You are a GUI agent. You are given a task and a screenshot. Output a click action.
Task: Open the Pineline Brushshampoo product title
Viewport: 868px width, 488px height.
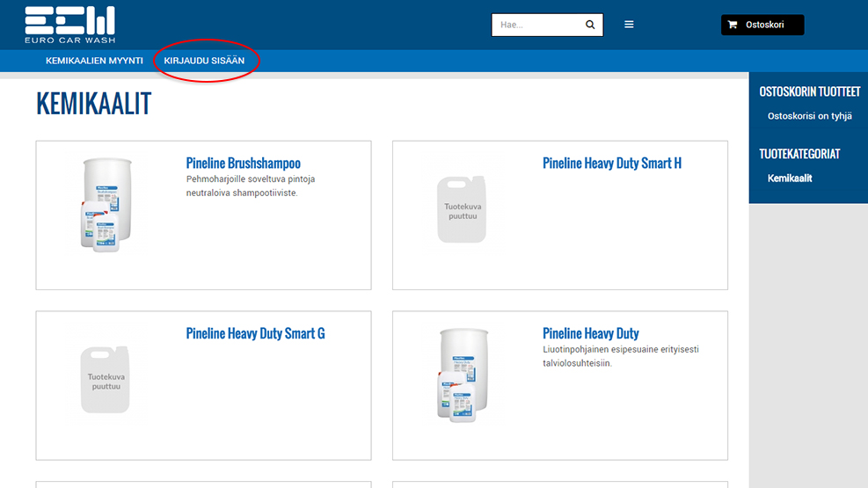click(x=243, y=164)
